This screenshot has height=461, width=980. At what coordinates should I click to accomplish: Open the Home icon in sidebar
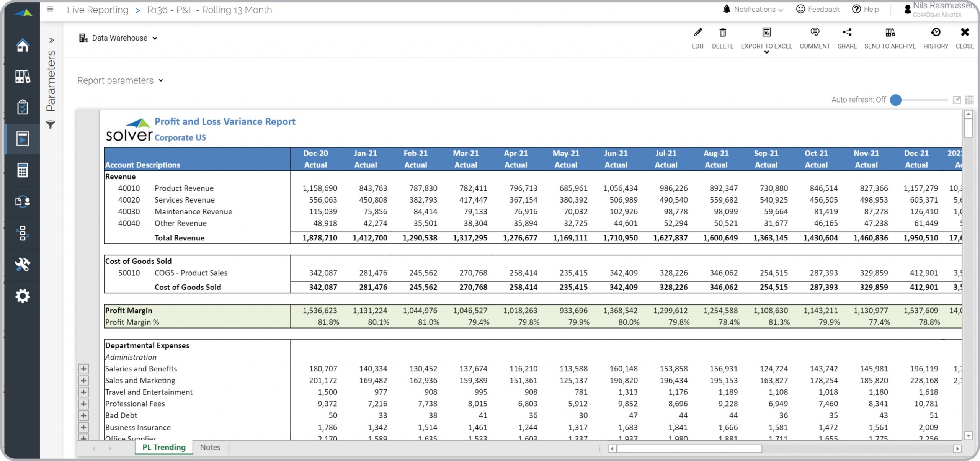coord(23,45)
